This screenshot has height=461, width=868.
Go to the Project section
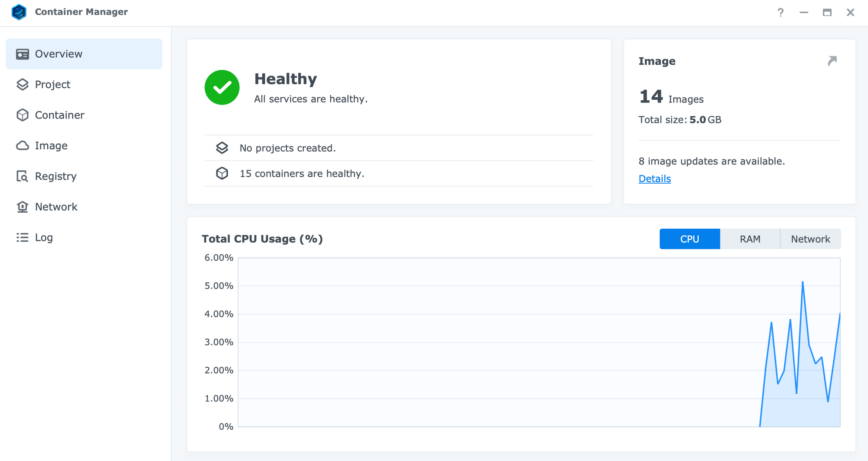84,84
